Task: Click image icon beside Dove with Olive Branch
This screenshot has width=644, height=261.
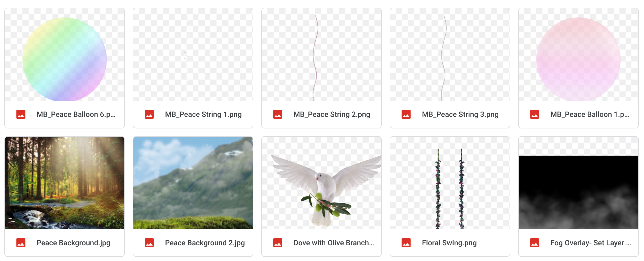Action: 278,243
